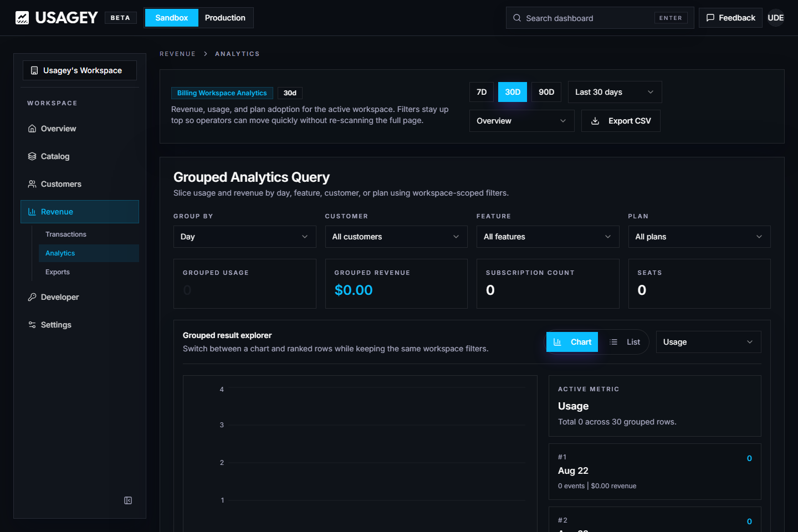Expand the Group By Day dropdown

[244, 237]
